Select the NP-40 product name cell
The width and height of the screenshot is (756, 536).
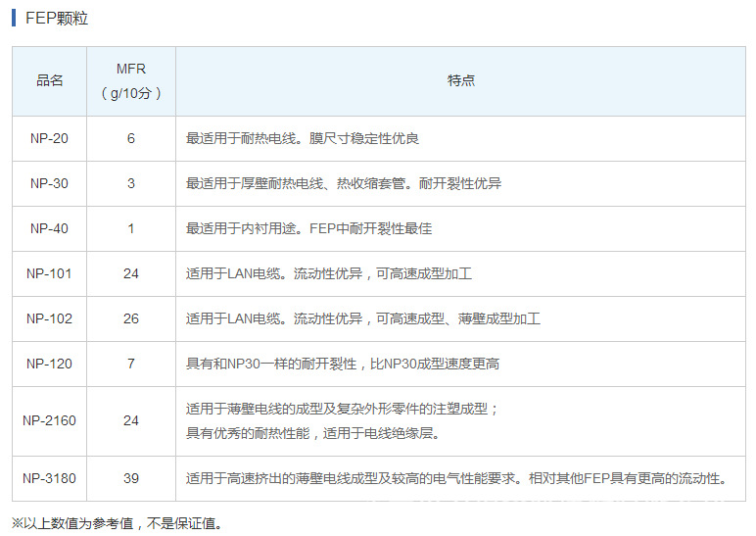(x=49, y=228)
